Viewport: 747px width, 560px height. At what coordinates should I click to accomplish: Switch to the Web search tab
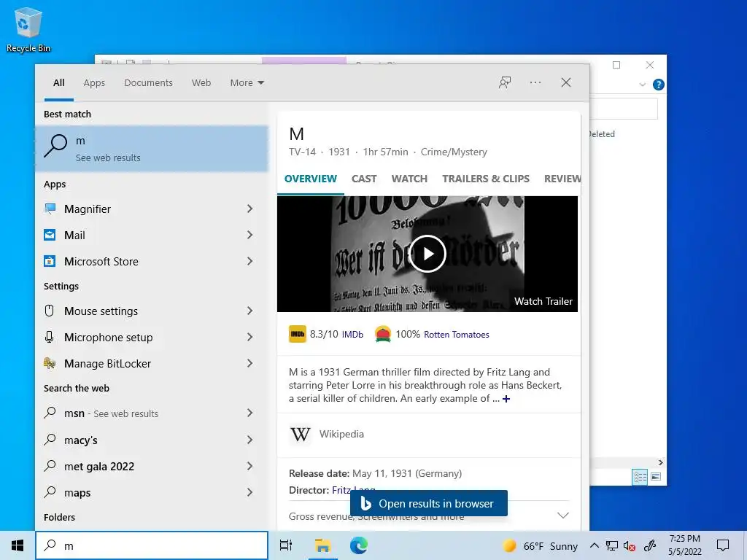tap(201, 83)
